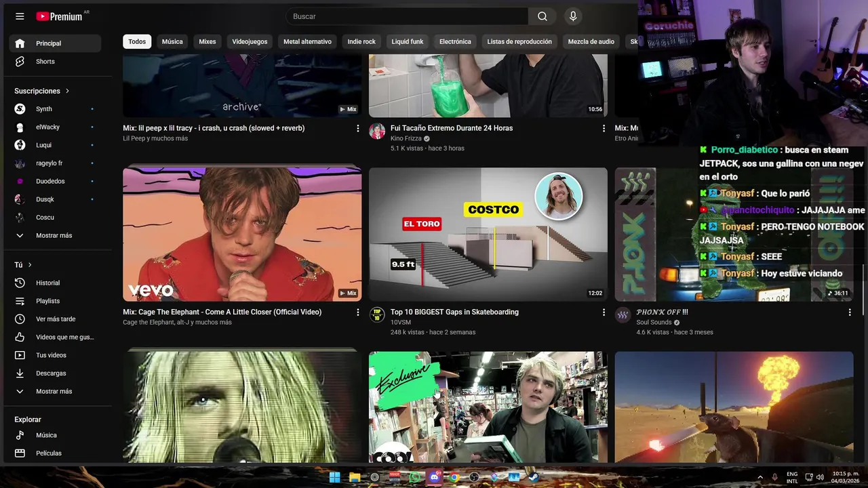Select the Videojuegos filter chip
Viewport: 868px width, 488px height.
tap(250, 41)
